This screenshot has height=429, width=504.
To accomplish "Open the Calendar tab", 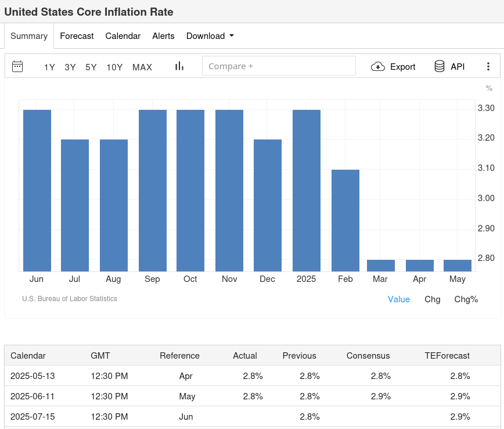I will coord(123,36).
